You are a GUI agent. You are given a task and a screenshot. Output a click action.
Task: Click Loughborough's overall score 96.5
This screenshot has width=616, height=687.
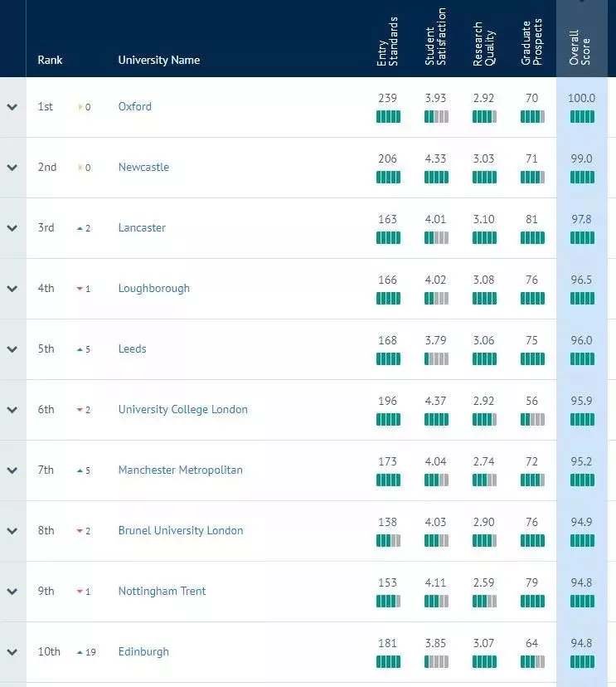coord(581,280)
